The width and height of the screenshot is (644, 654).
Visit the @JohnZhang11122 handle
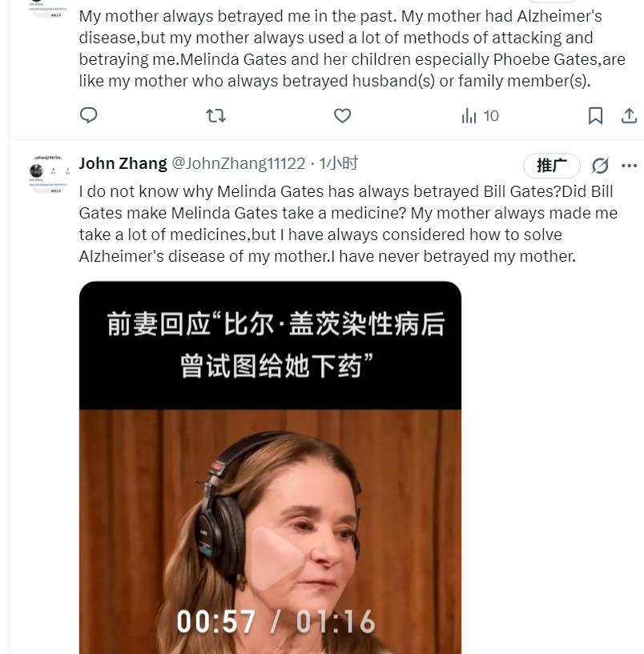[x=239, y=163]
